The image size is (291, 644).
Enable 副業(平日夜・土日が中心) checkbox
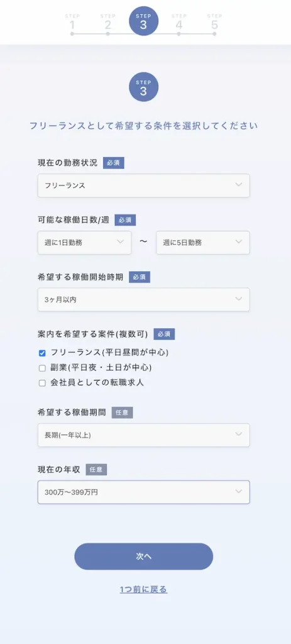pyautogui.click(x=42, y=368)
